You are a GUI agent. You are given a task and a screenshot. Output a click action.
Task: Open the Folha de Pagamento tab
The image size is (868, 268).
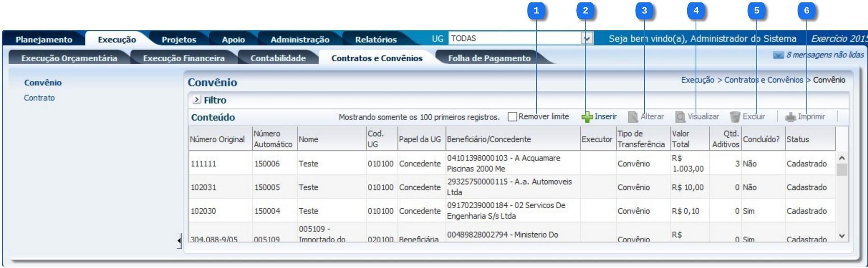[489, 58]
